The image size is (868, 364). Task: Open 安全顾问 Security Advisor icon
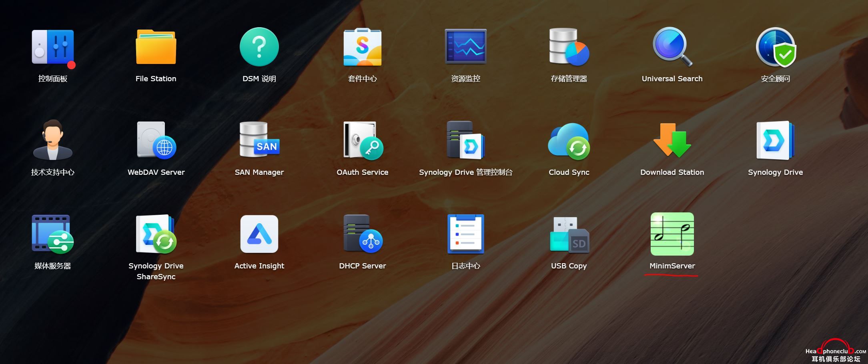[x=776, y=47]
